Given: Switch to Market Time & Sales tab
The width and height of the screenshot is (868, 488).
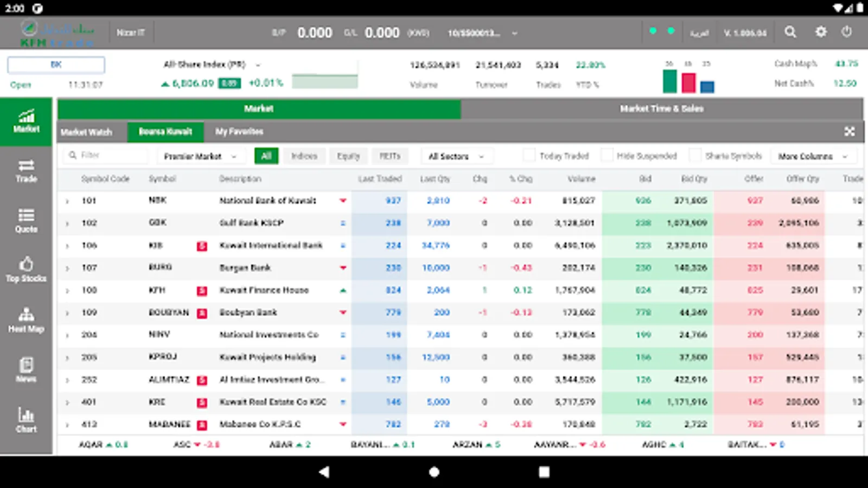Looking at the screenshot, I should 662,109.
